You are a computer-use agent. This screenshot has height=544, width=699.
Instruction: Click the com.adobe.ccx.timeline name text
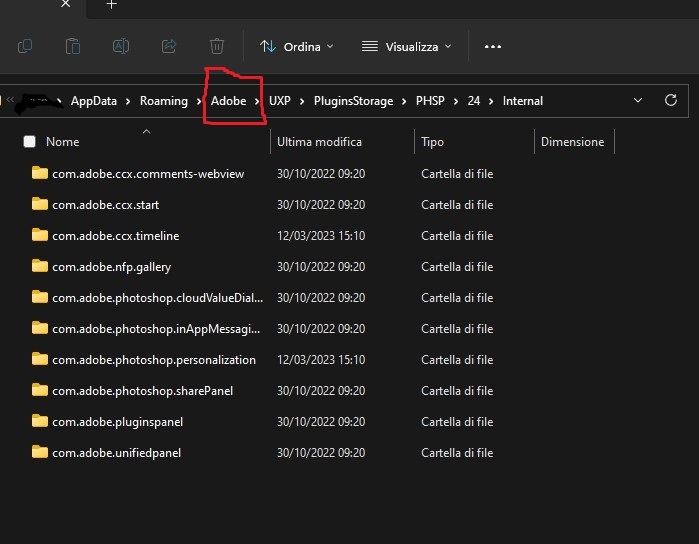[116, 236]
